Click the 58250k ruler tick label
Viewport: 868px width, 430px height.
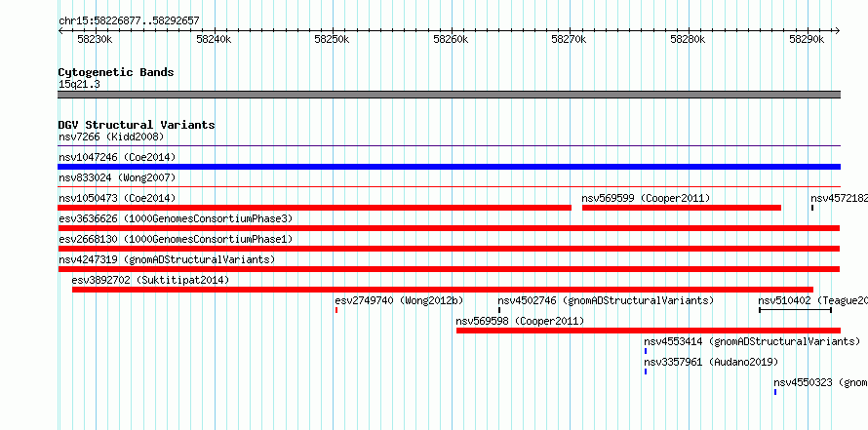tap(333, 39)
